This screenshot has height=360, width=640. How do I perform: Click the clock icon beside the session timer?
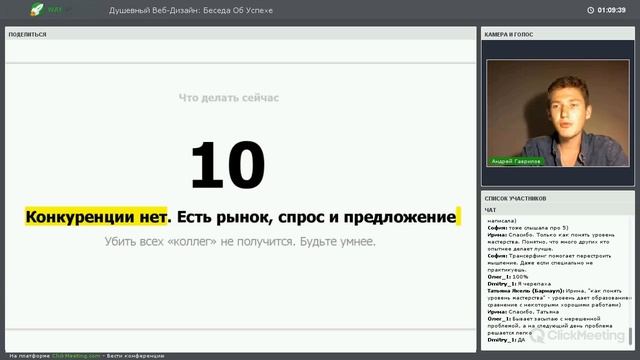click(590, 10)
